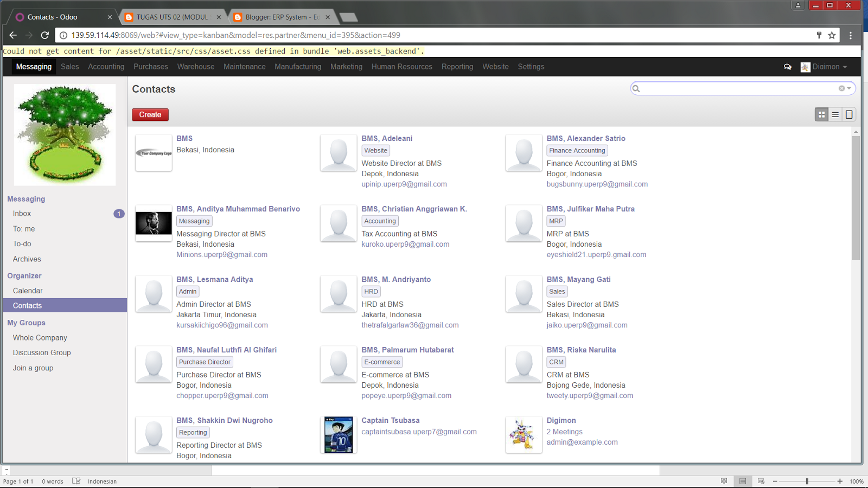Close the Contacts - Odoo tab
Screen dimensions: 868x488
click(x=110, y=17)
